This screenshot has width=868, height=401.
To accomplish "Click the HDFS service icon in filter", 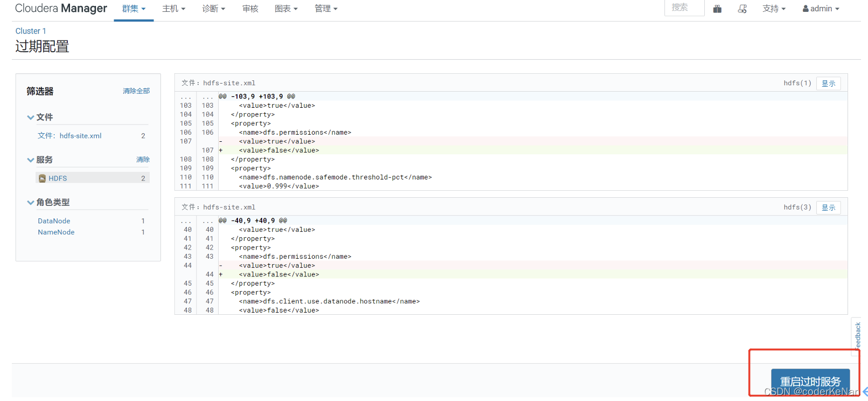I will 42,178.
